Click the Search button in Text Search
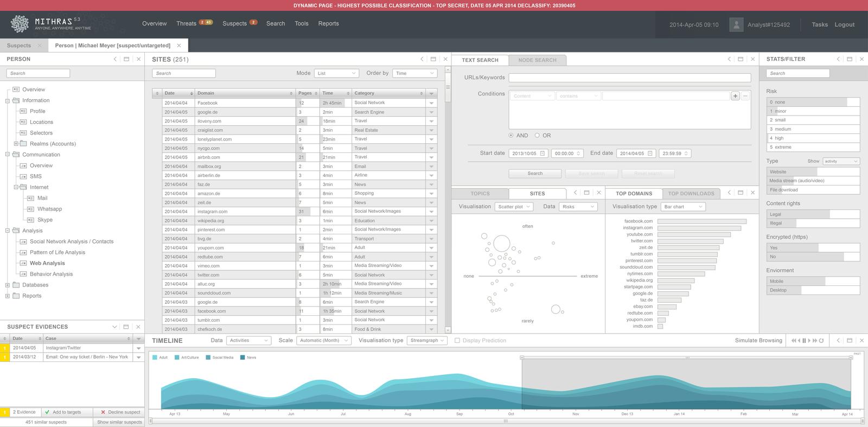 point(535,174)
